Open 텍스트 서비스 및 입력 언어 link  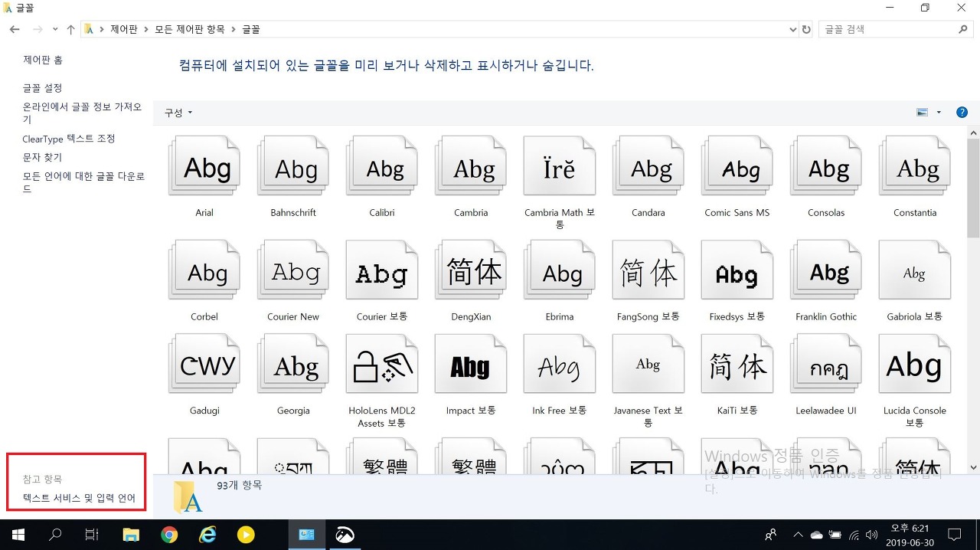point(79,499)
